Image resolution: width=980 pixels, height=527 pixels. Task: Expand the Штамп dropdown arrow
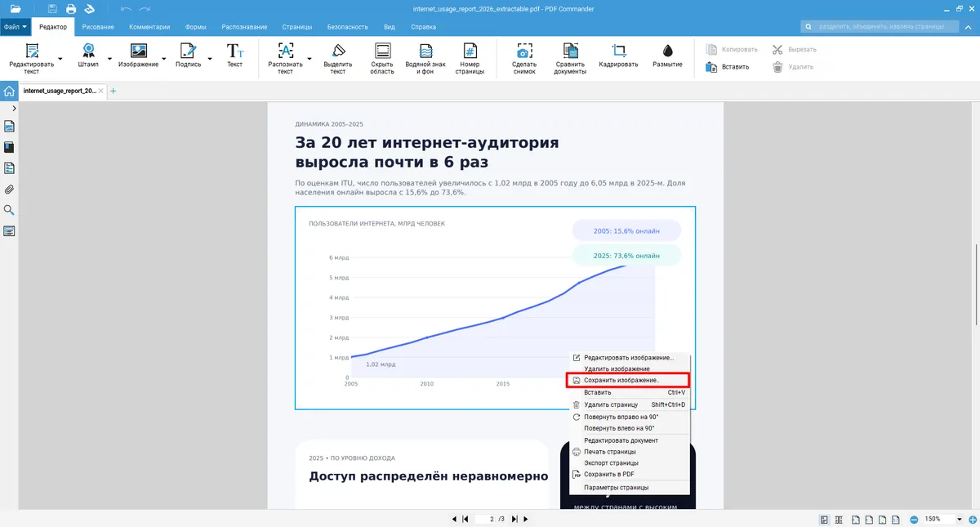[x=109, y=59]
